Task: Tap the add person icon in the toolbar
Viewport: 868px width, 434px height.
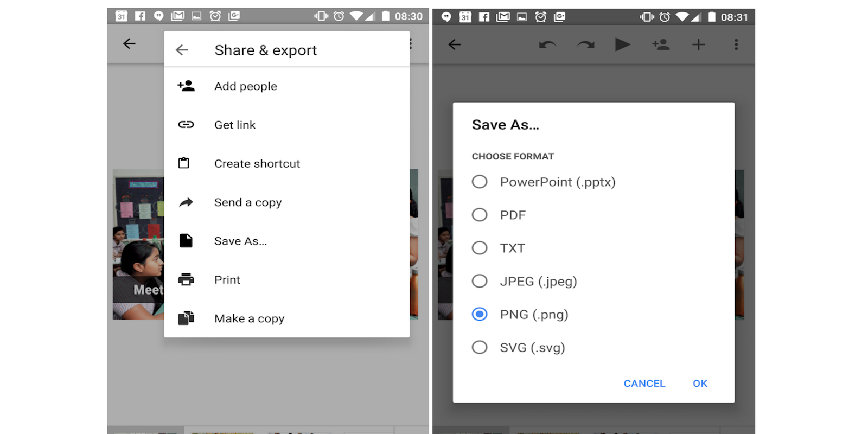Action: (661, 44)
